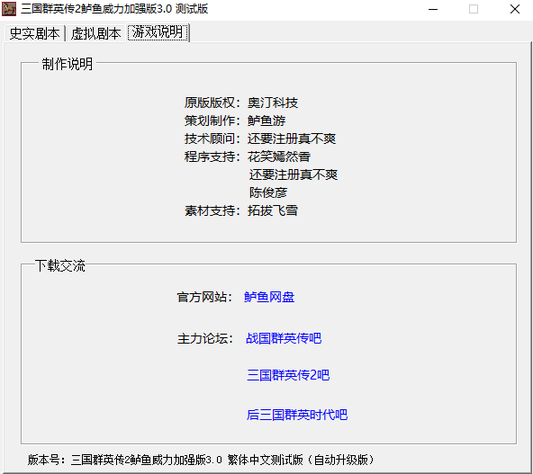Click the 原版版权 label
The image size is (533, 474).
coord(212,102)
